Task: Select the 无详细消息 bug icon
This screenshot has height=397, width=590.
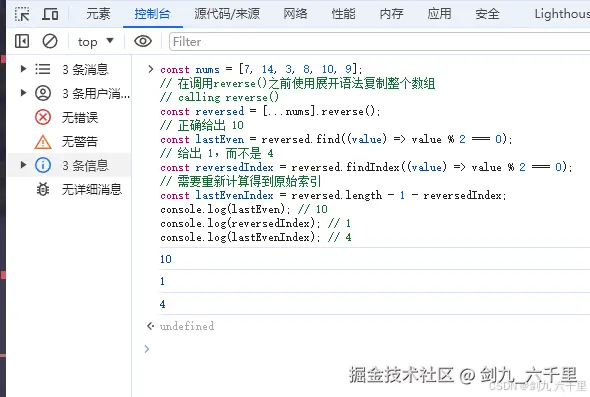Action: pos(43,189)
